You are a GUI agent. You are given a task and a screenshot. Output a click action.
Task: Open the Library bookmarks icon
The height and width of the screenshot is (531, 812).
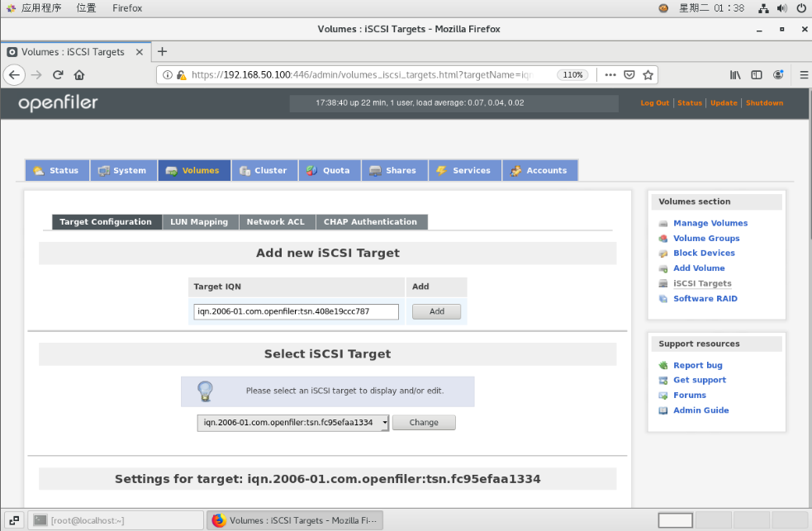pyautogui.click(x=735, y=75)
